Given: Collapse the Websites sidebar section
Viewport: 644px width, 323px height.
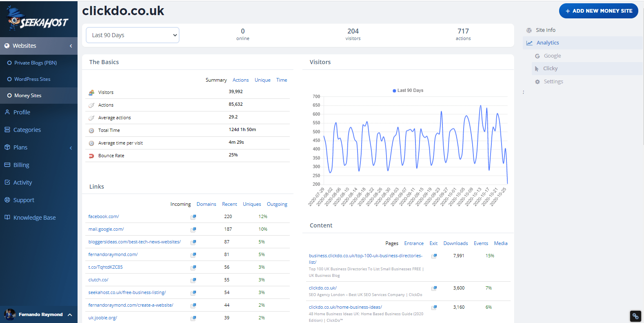Looking at the screenshot, I should pos(71,46).
